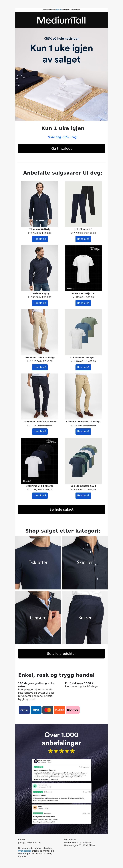Open the Timeless Rugby product image
This screenshot has height=868, width=123.
[x=40, y=268]
